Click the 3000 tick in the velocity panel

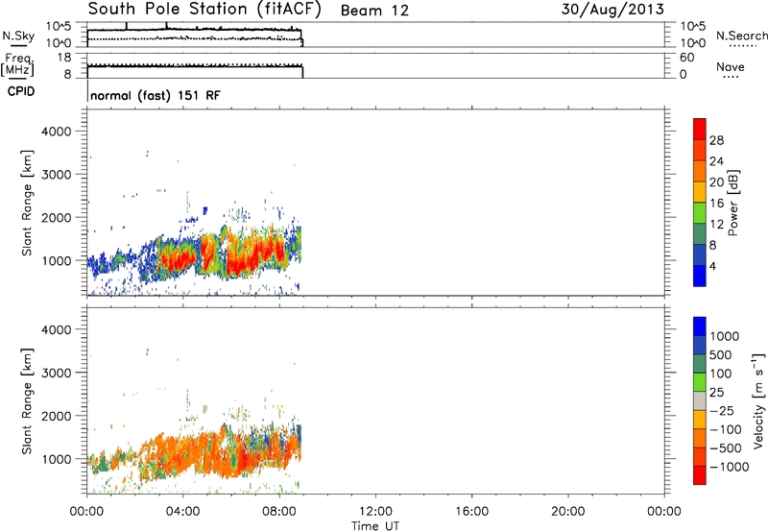[x=56, y=373]
